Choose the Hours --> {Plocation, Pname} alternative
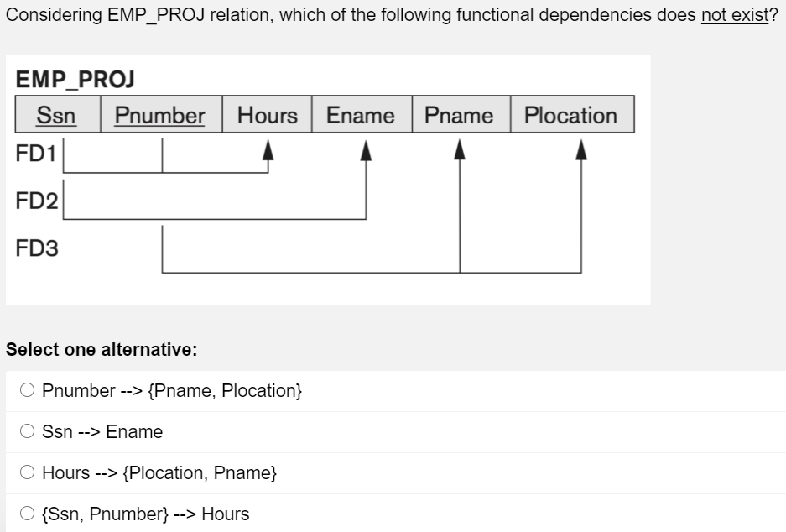This screenshot has width=786, height=532. click(26, 472)
